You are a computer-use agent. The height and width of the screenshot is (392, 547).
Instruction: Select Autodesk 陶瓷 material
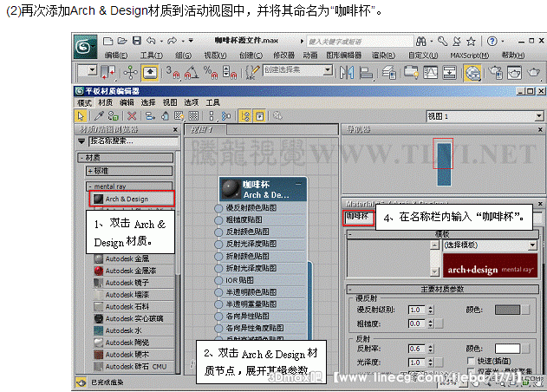tap(134, 343)
